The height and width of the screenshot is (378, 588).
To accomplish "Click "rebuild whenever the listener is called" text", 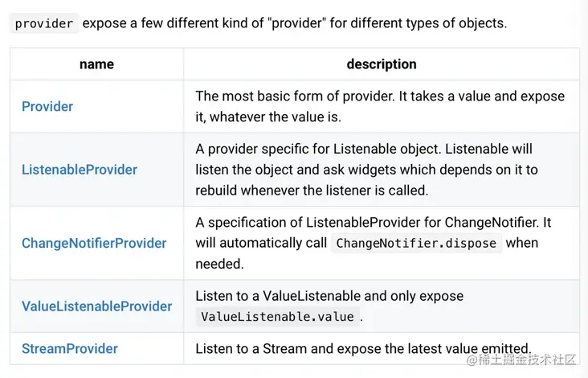I will click(312, 191).
